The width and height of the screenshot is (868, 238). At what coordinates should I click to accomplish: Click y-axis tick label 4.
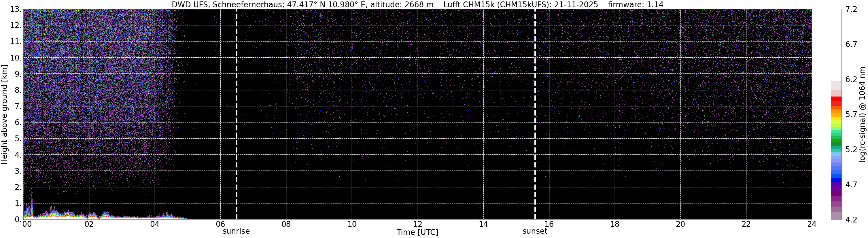pos(18,155)
